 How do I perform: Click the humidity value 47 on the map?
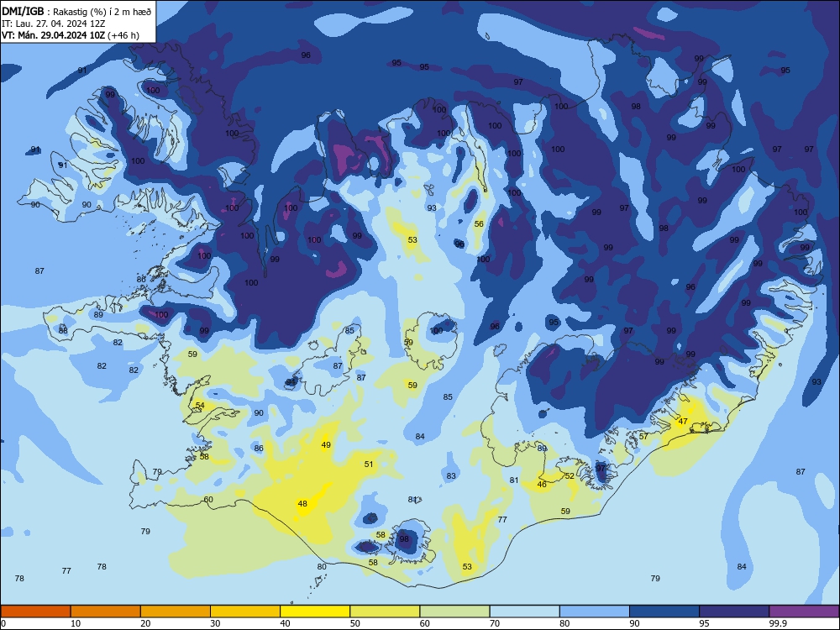coord(683,421)
